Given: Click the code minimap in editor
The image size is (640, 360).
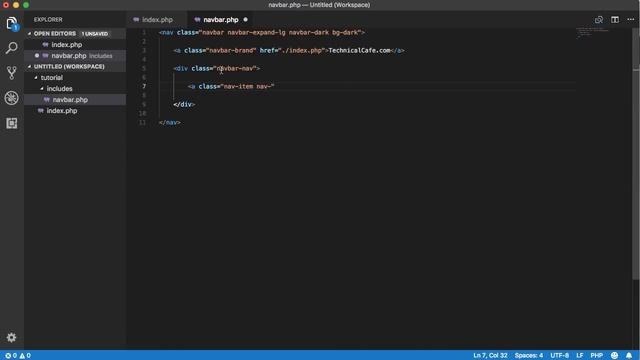Looking at the screenshot, I should [592, 33].
